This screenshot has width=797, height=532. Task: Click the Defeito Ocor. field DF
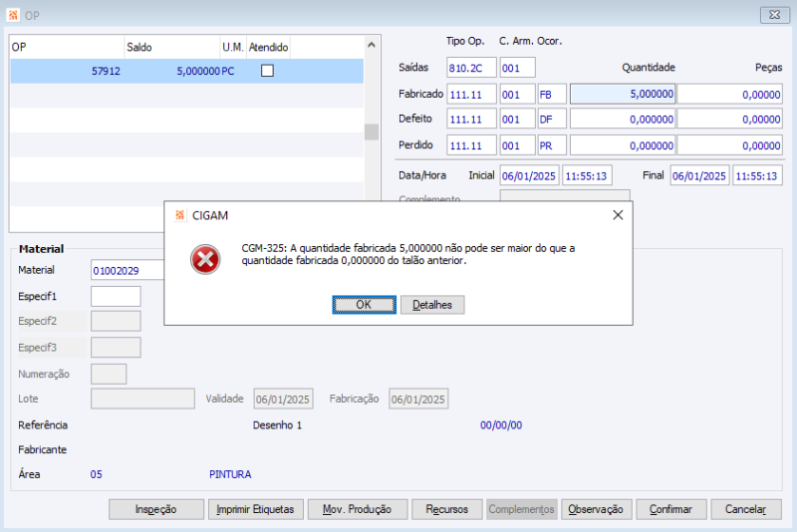(552, 119)
